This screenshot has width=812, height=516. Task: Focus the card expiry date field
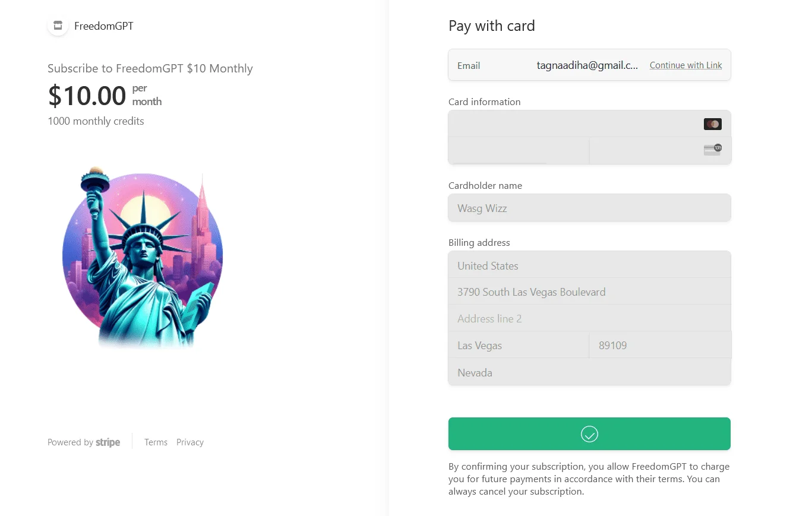[x=519, y=151]
